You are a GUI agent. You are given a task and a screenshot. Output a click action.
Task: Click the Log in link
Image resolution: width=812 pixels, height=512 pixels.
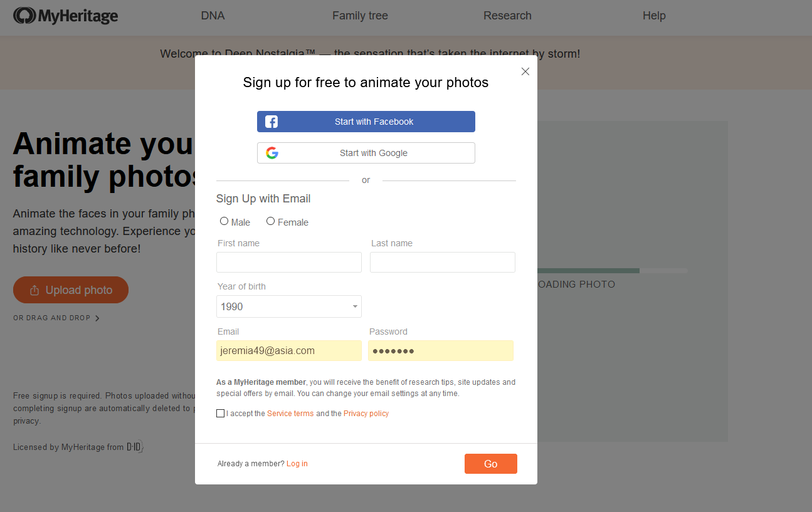[x=297, y=464]
